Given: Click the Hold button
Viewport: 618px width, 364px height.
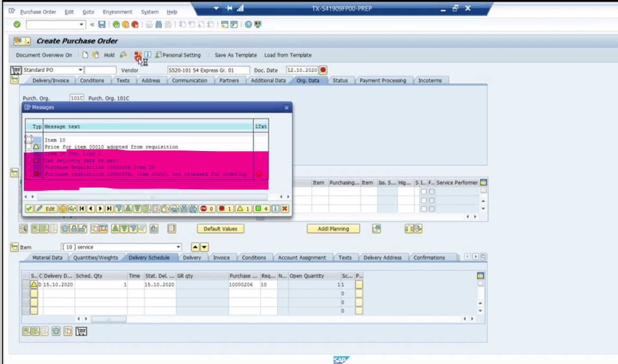Looking at the screenshot, I should point(109,55).
